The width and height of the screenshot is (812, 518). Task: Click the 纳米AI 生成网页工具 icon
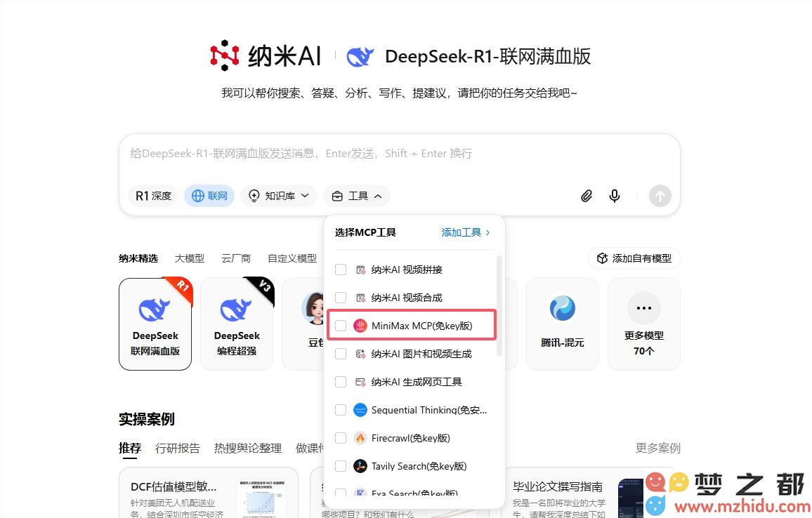tap(360, 382)
